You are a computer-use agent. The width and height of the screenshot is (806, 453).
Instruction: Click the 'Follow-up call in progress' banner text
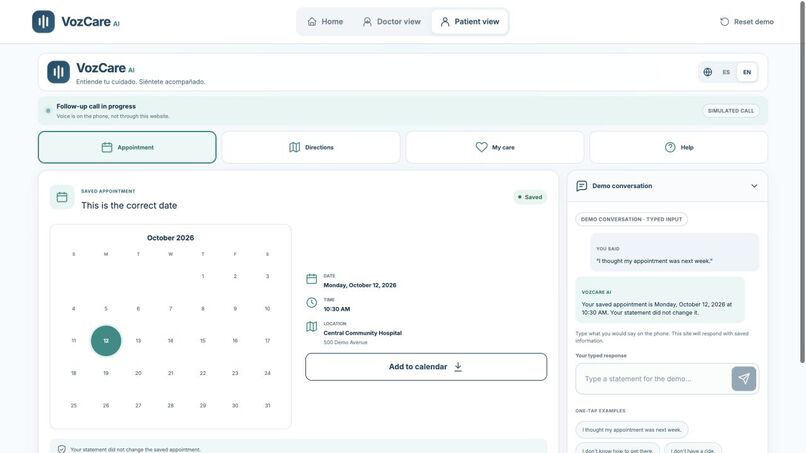pos(96,106)
